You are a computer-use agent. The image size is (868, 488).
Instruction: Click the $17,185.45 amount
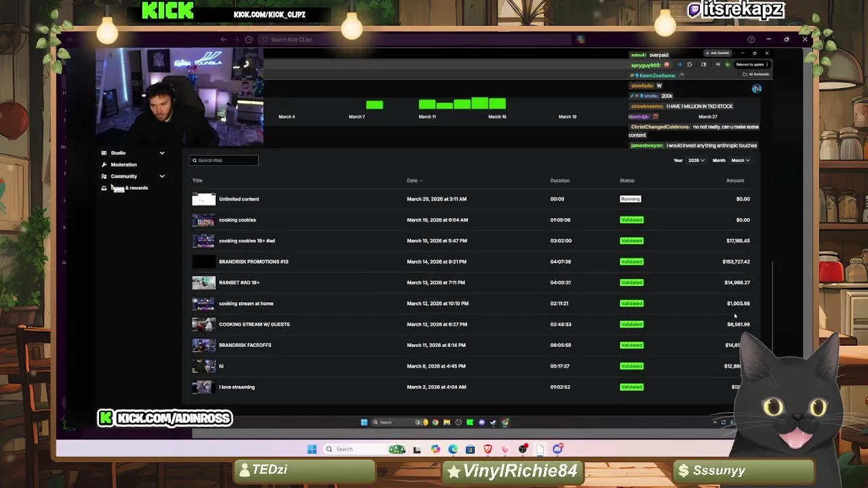tap(738, 241)
